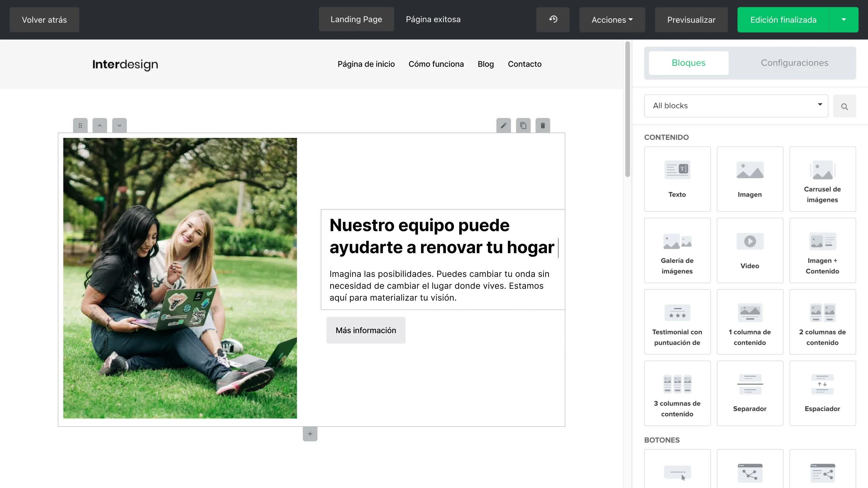The height and width of the screenshot is (488, 868).
Task: Click the Volver atrás button
Action: click(44, 20)
